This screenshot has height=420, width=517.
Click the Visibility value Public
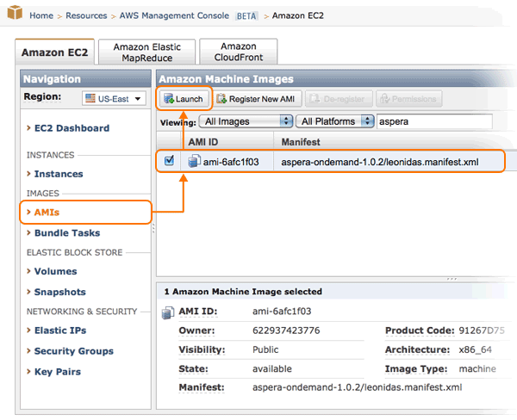(x=265, y=349)
